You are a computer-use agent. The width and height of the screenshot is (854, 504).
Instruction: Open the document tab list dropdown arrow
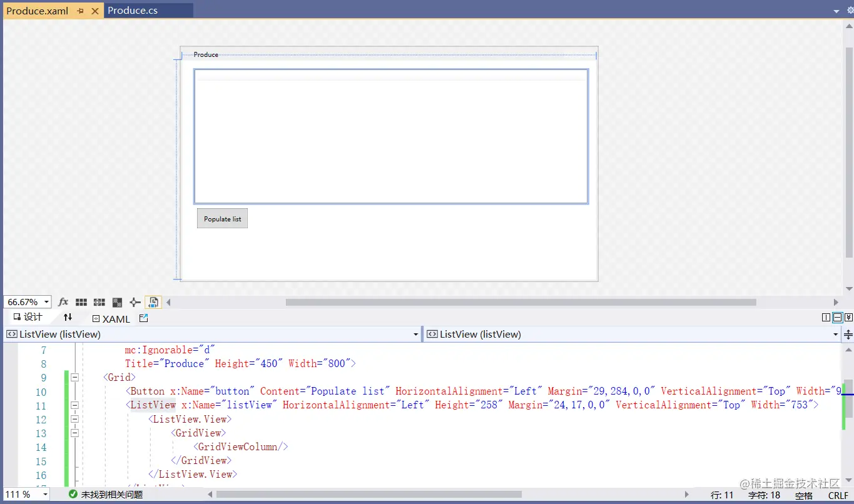[x=836, y=11]
